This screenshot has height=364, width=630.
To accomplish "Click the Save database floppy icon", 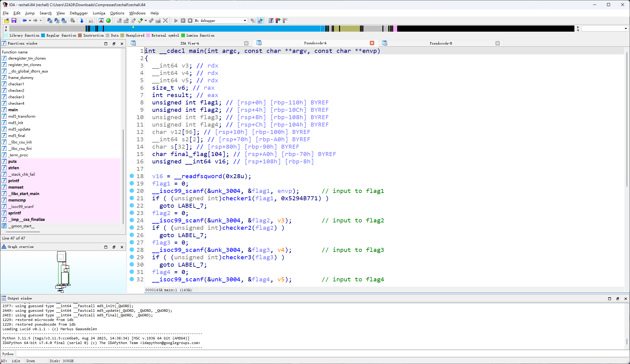I will [14, 21].
